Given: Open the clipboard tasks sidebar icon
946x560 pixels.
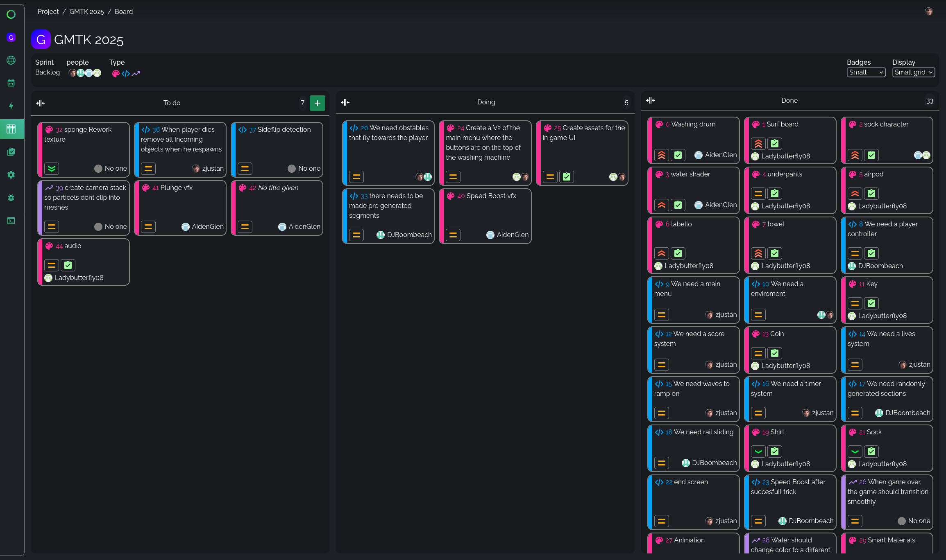Looking at the screenshot, I should click(11, 152).
